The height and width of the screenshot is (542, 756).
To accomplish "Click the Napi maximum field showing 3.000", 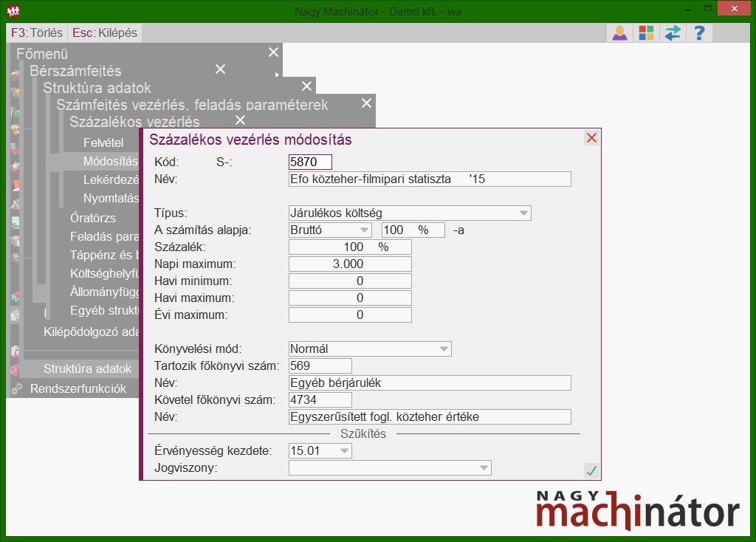I will pos(350,264).
